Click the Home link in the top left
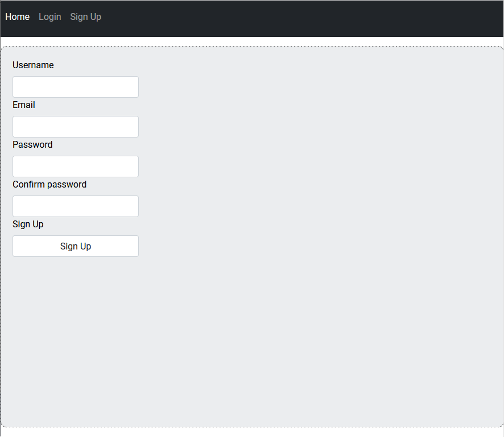 [x=17, y=16]
